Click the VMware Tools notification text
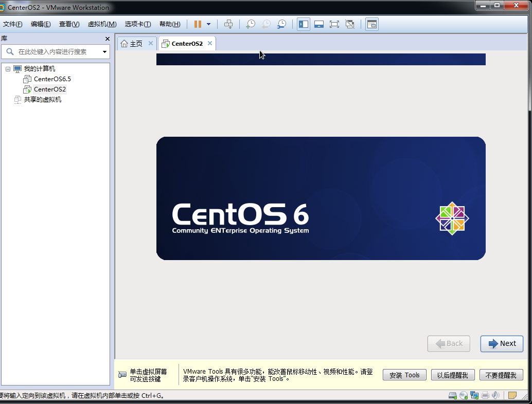 point(278,375)
